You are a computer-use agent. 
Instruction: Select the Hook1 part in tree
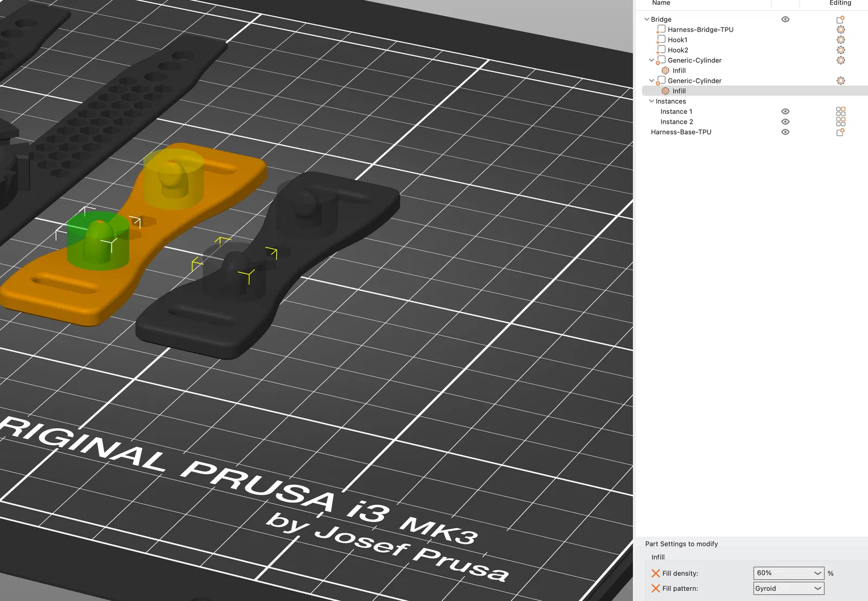click(677, 40)
